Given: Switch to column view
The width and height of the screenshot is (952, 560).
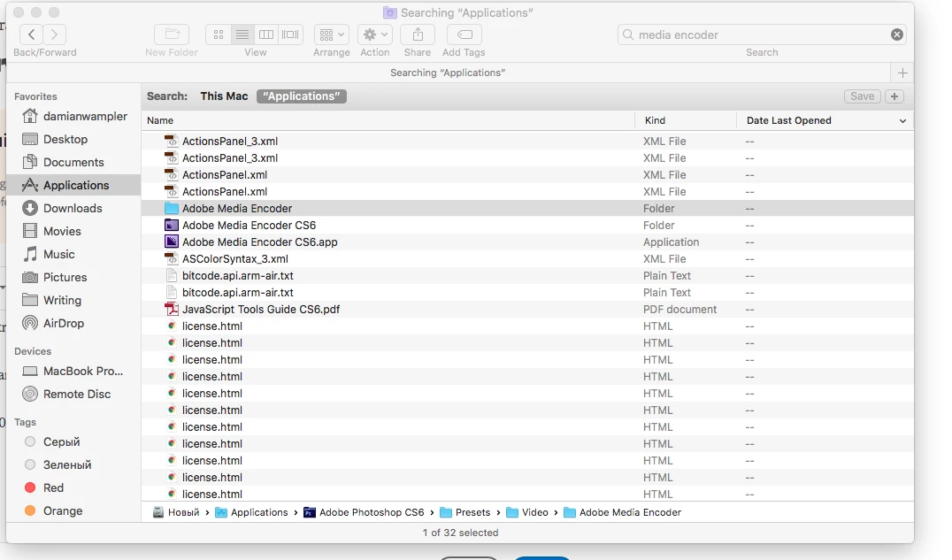Looking at the screenshot, I should click(x=266, y=35).
